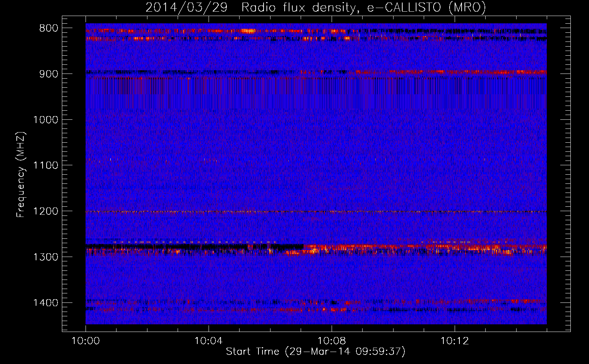Select the 1200 frequency axis label
This screenshot has width=589, height=364.
click(46, 211)
